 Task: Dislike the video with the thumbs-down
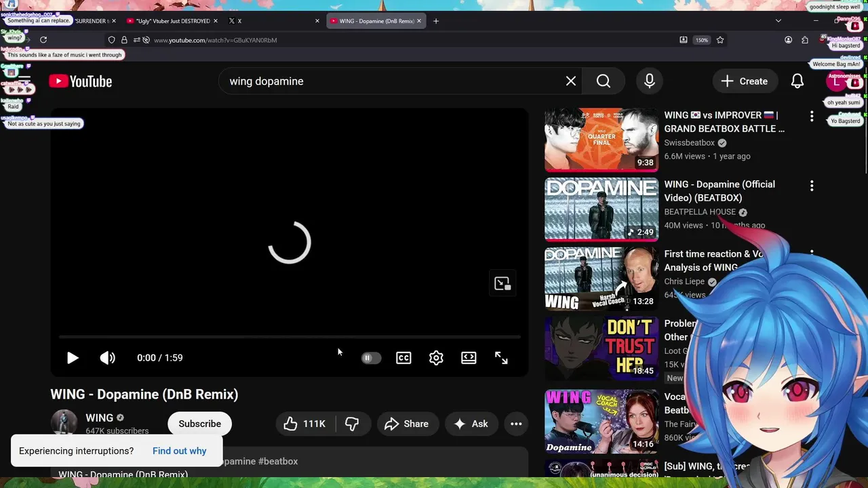pos(352,424)
